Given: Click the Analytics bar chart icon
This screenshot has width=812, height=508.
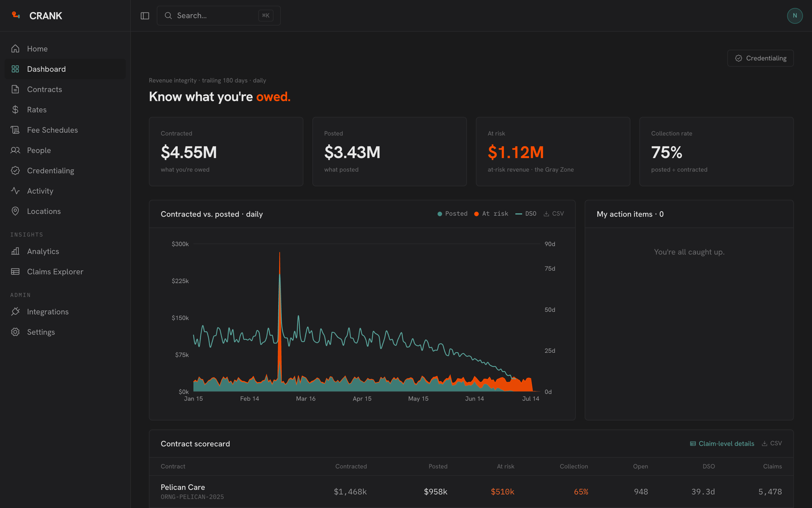Looking at the screenshot, I should [15, 251].
